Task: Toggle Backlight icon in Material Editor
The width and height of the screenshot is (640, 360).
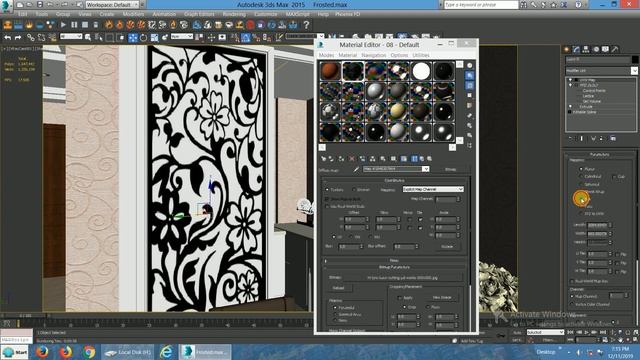Action: point(470,76)
